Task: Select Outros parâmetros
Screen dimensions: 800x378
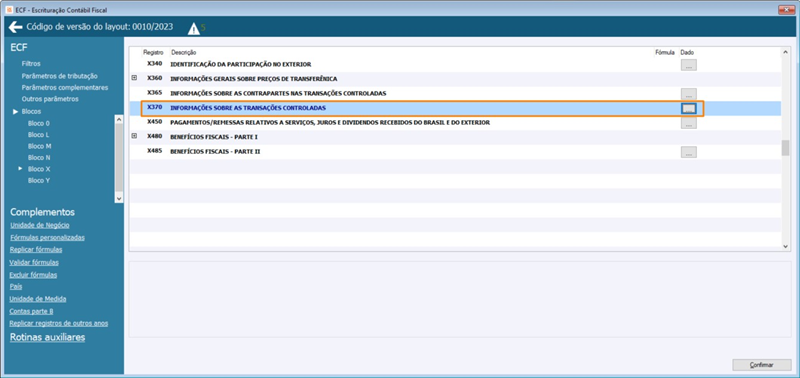Action: pyautogui.click(x=50, y=99)
